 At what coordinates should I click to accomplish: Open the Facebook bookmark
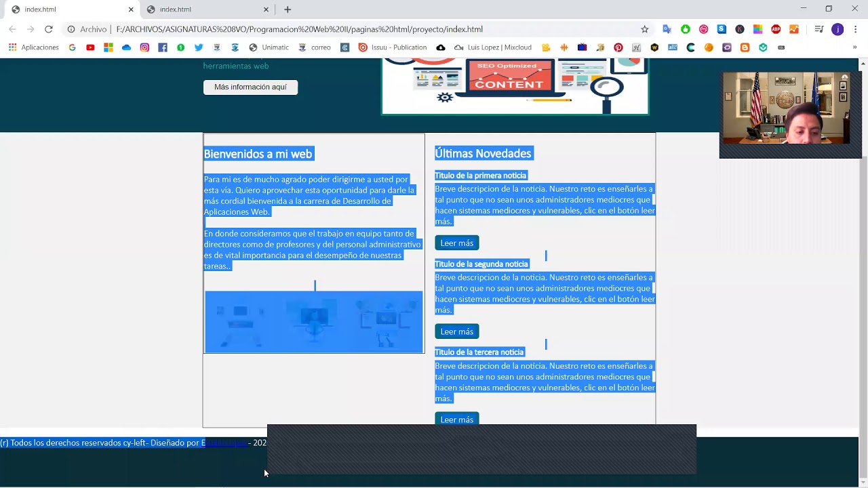(163, 47)
